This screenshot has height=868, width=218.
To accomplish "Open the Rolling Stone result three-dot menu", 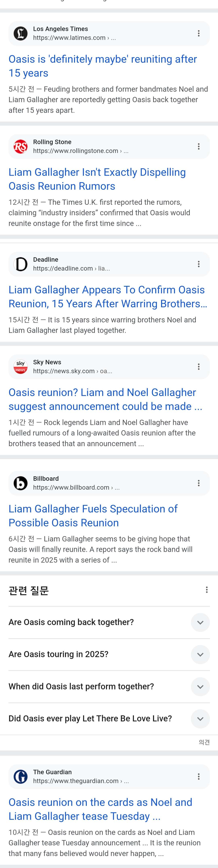I will (x=199, y=146).
